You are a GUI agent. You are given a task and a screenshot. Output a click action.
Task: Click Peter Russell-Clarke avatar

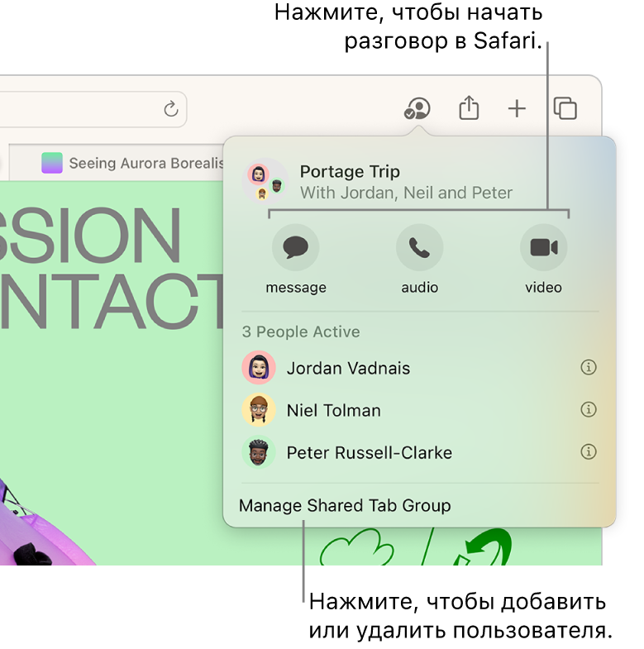tap(259, 452)
